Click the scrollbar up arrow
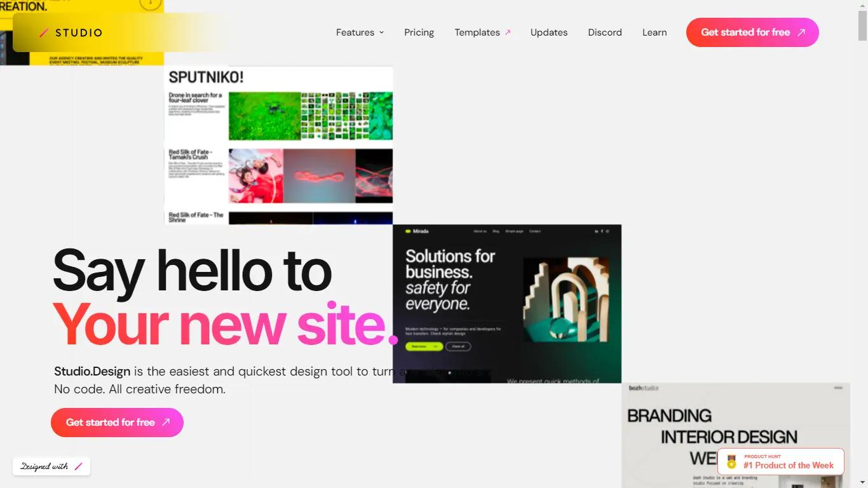Image resolution: width=868 pixels, height=488 pixels. [x=862, y=5]
